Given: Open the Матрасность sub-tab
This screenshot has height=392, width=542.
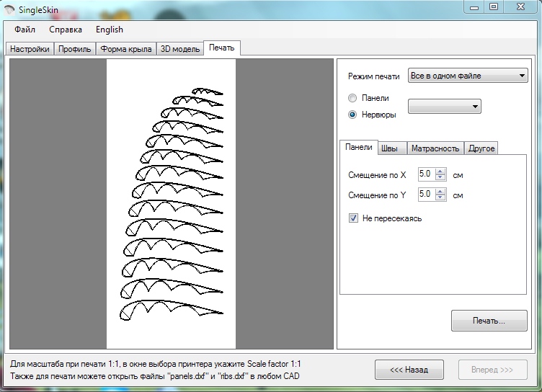Looking at the screenshot, I should [x=435, y=148].
